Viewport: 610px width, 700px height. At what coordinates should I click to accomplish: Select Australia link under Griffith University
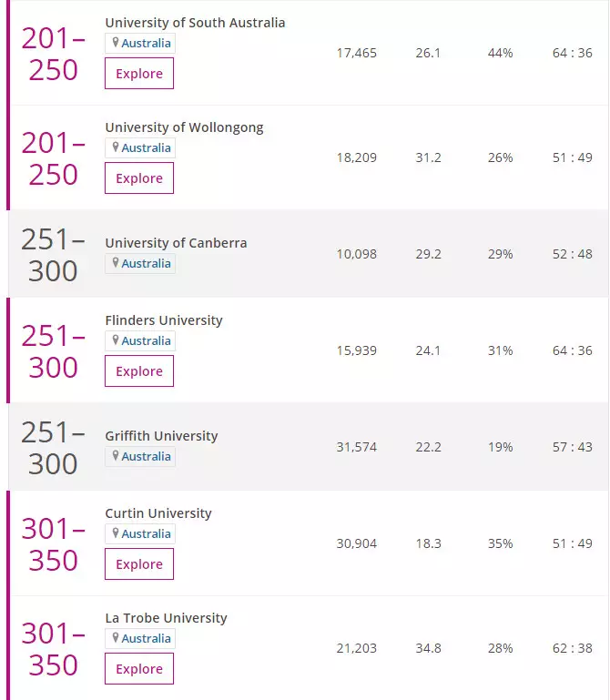pos(146,457)
